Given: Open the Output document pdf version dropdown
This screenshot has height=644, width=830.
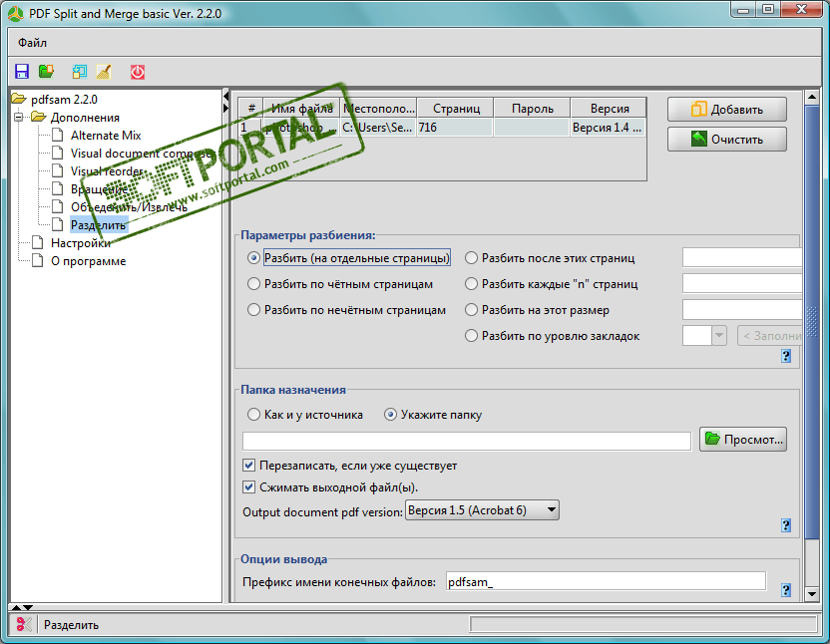Looking at the screenshot, I should [x=482, y=510].
